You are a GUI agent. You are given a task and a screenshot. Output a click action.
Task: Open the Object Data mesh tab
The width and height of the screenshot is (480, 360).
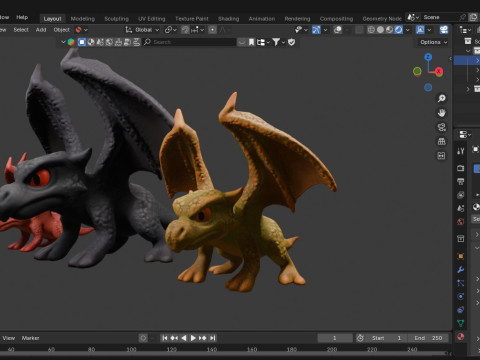(x=461, y=323)
